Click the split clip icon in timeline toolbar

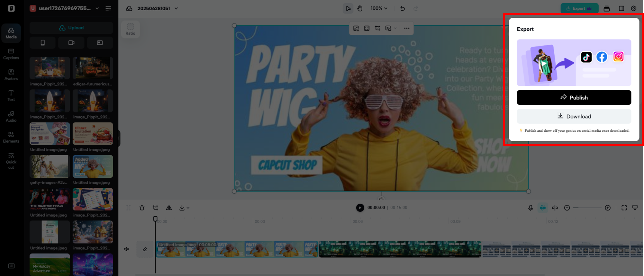pyautogui.click(x=129, y=208)
